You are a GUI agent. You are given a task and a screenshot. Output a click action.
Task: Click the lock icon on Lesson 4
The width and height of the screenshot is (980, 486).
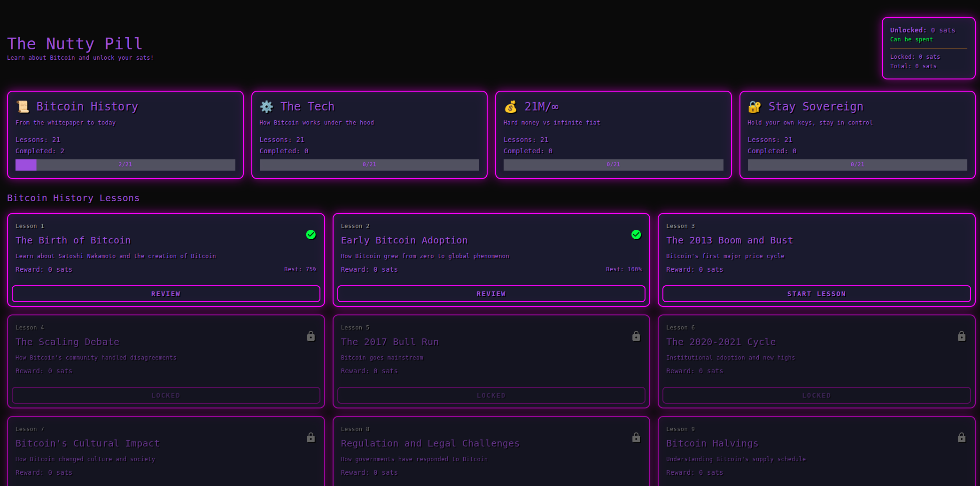tap(311, 336)
